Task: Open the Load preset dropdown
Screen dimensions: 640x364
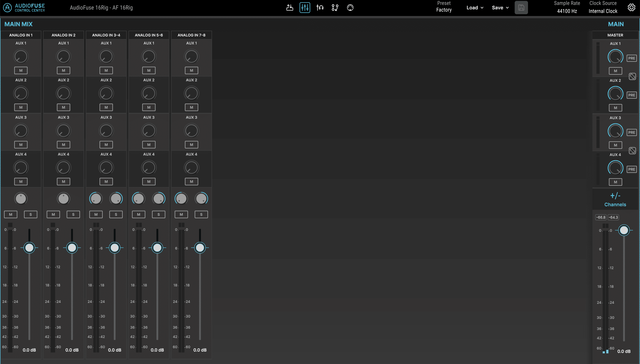Action: 475,7
